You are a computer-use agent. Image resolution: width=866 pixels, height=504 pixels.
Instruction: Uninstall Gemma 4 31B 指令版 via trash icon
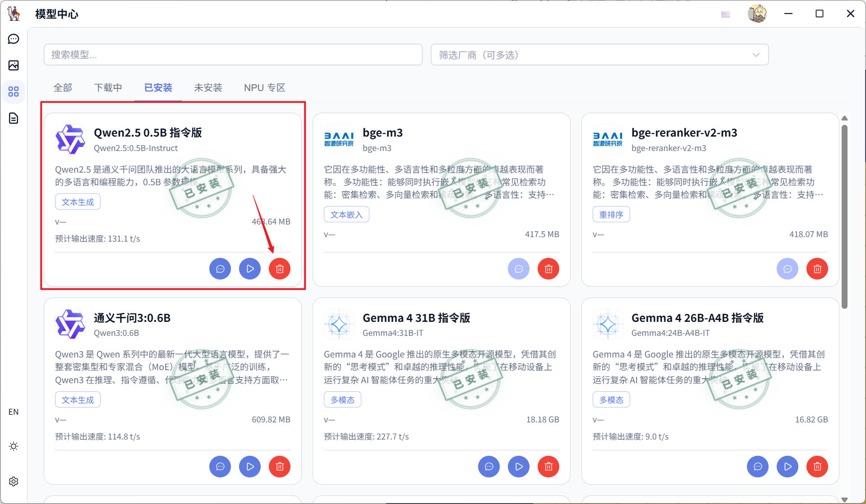click(x=548, y=466)
